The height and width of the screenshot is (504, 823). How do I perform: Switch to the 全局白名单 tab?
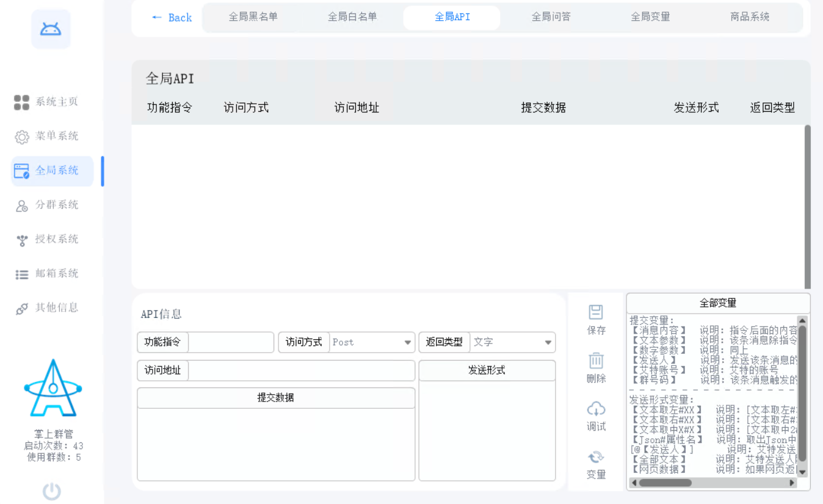[x=352, y=17]
